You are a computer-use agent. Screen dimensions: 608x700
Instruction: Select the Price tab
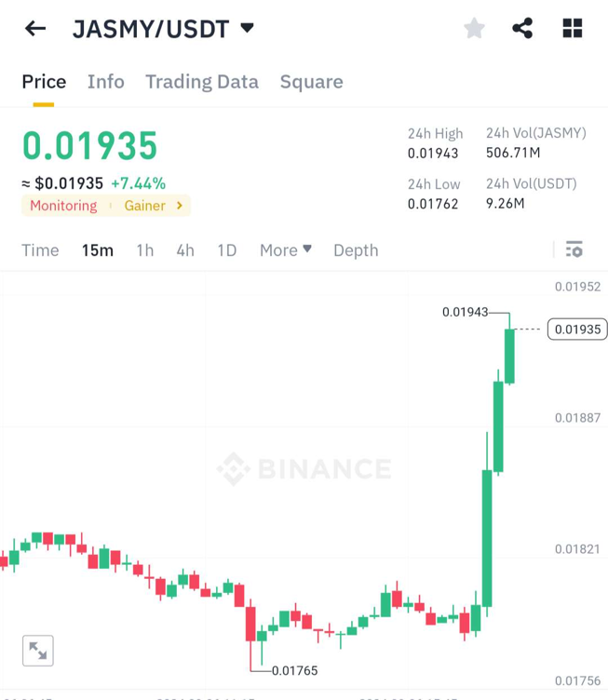44,82
